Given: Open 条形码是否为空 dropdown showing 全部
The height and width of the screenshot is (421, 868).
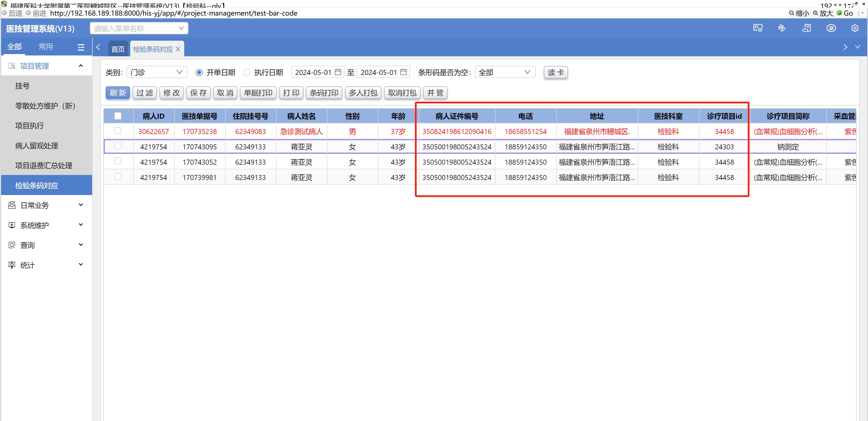Looking at the screenshot, I should (505, 72).
